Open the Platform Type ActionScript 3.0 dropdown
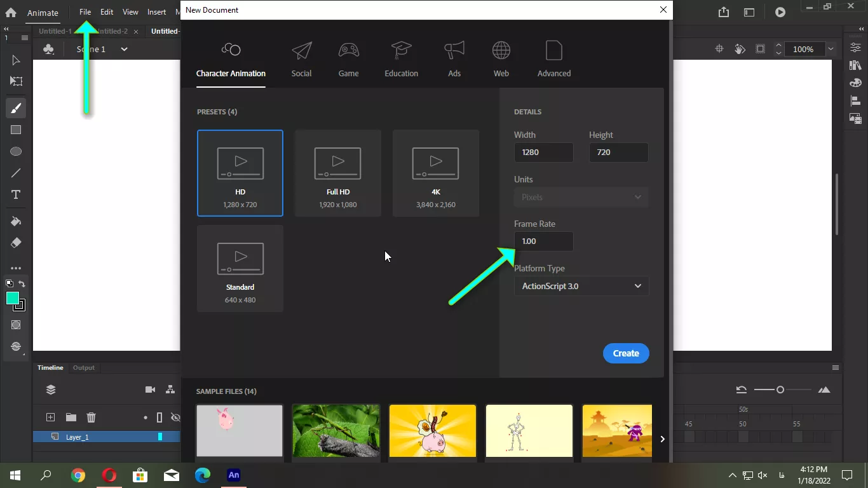The image size is (868, 488). [581, 286]
